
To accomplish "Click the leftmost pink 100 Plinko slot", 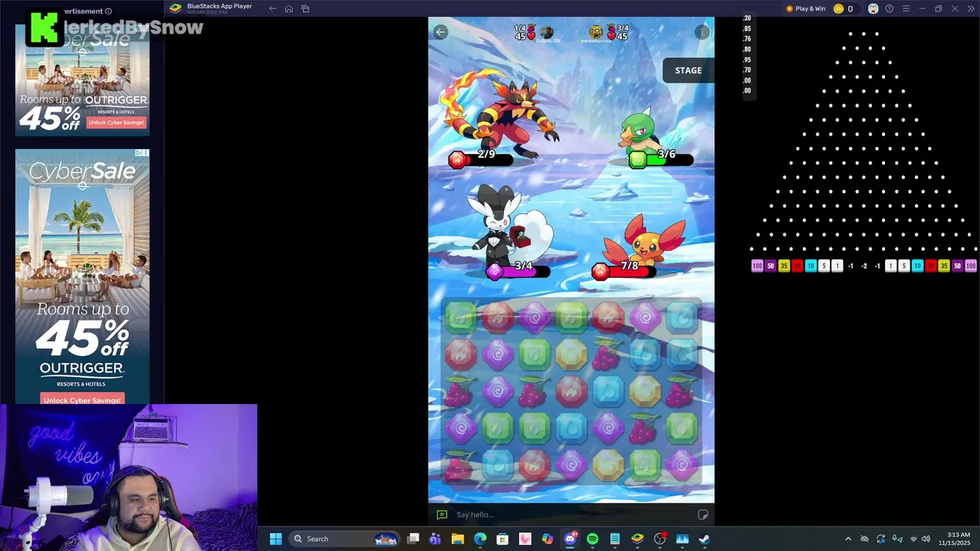I will click(x=757, y=266).
